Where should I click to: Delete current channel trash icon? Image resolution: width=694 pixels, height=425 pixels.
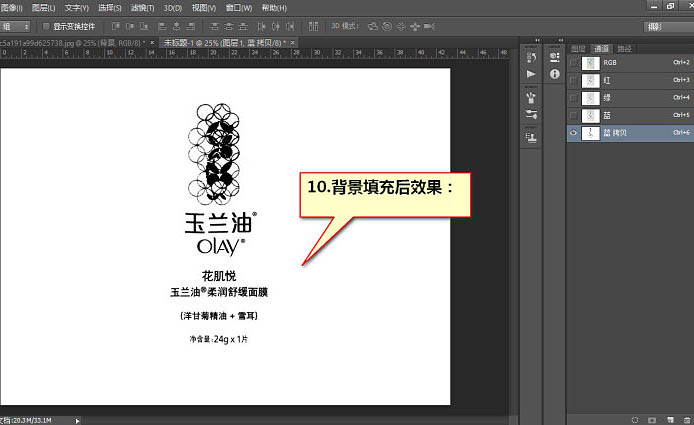(x=686, y=420)
